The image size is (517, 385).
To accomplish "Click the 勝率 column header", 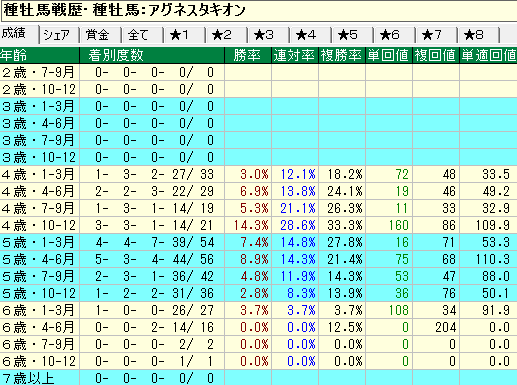I will tap(248, 55).
